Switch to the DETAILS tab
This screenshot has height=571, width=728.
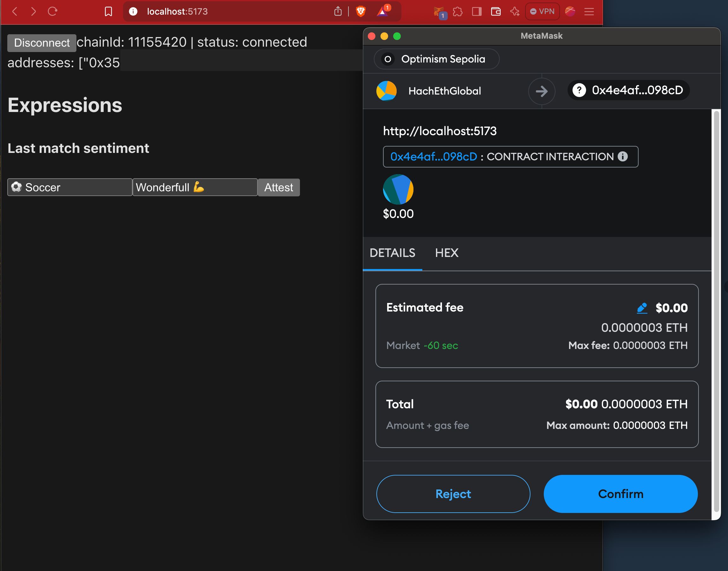[x=392, y=253]
